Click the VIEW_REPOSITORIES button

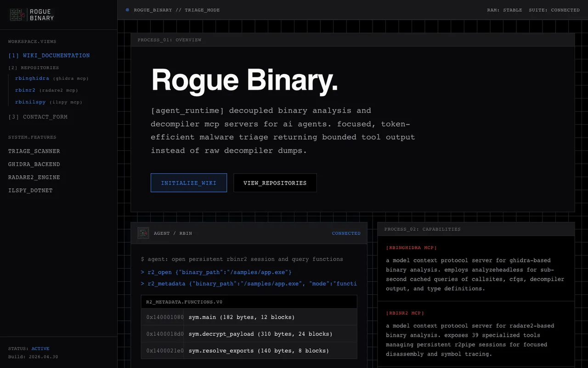pos(275,183)
